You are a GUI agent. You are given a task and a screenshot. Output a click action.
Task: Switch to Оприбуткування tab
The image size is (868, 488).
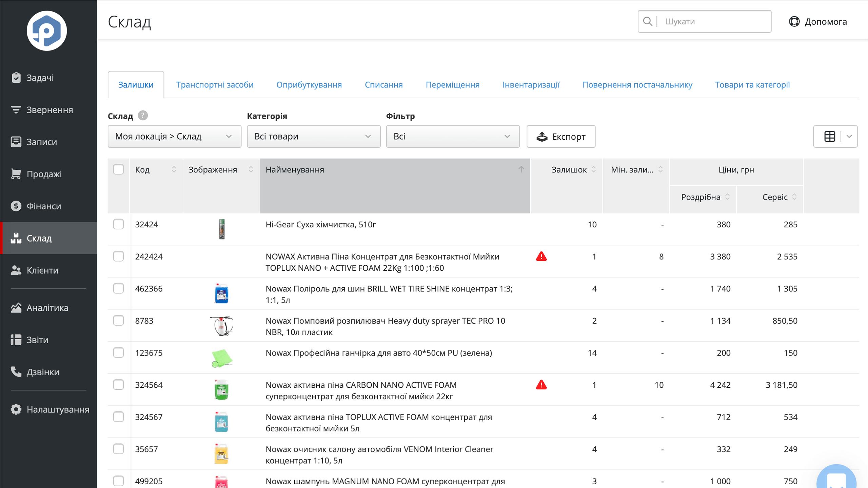click(309, 85)
